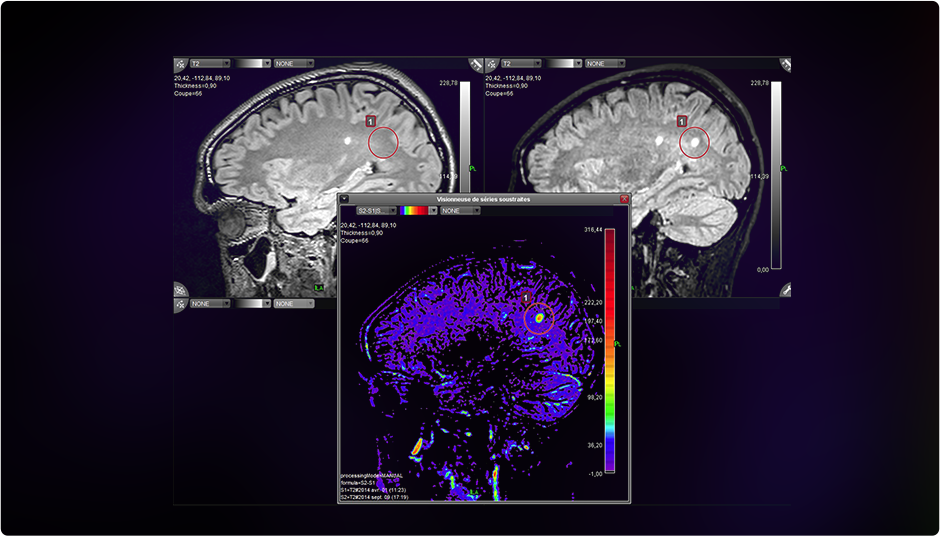
Task: Expand the S2-S1 series dropdown
Action: pyautogui.click(x=375, y=211)
